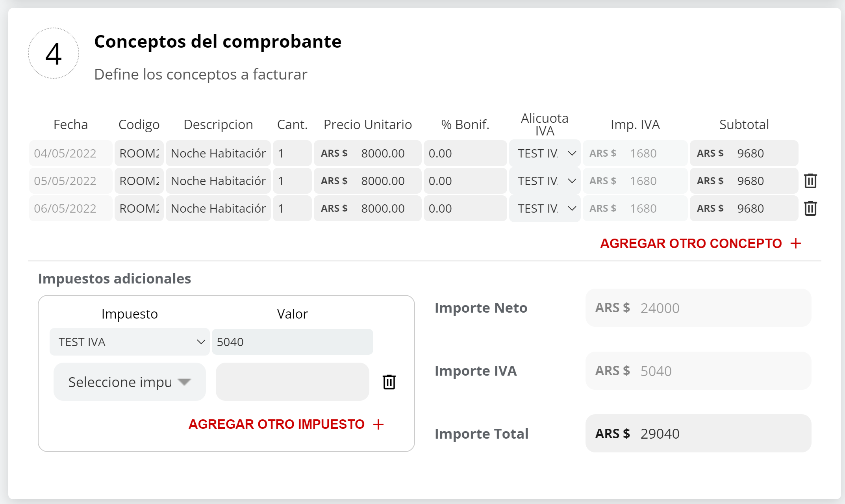The width and height of the screenshot is (845, 504).
Task: Click AGREGAR OTRO IMPUESTO link
Action: [276, 424]
